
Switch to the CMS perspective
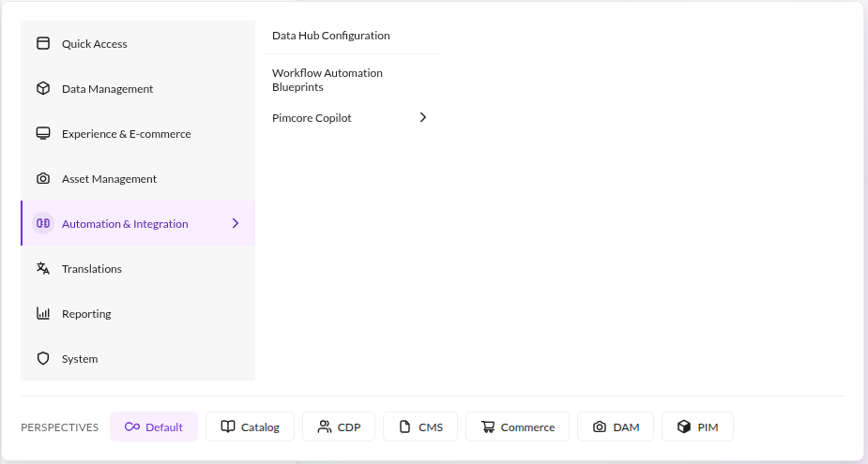420,427
